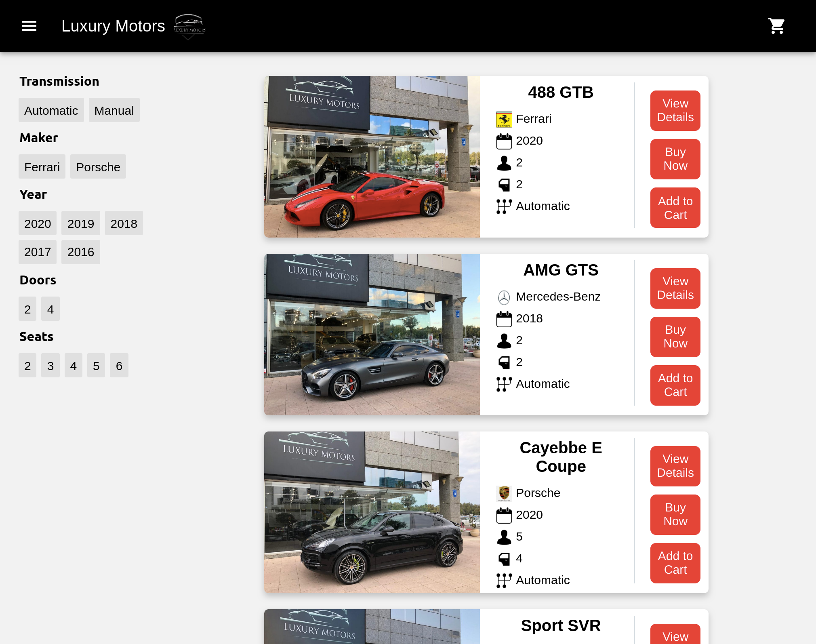View Details for Cayebbe E Coupe

pyautogui.click(x=675, y=466)
